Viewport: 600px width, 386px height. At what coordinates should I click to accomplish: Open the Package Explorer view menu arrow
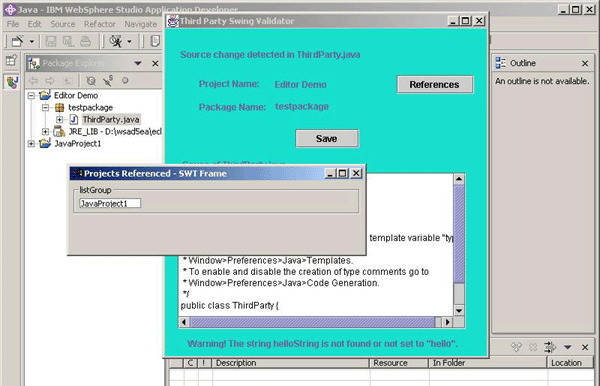[x=138, y=63]
